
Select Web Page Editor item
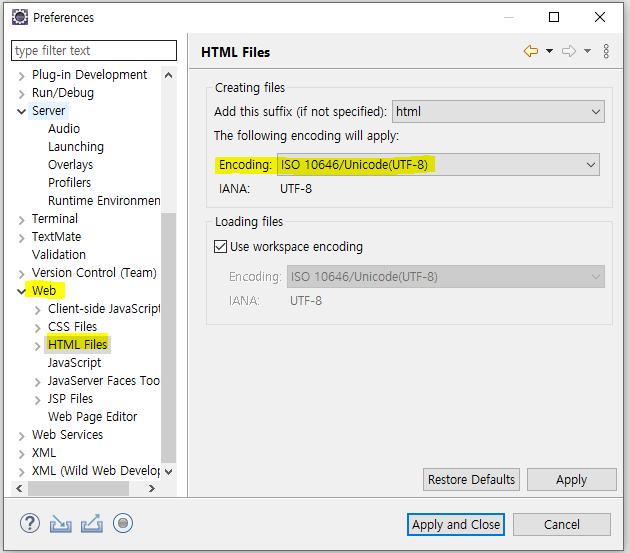pyautogui.click(x=92, y=416)
